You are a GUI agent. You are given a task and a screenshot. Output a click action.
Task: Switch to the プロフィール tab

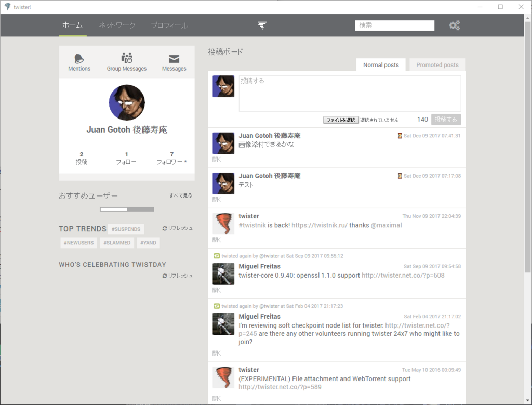click(x=169, y=25)
